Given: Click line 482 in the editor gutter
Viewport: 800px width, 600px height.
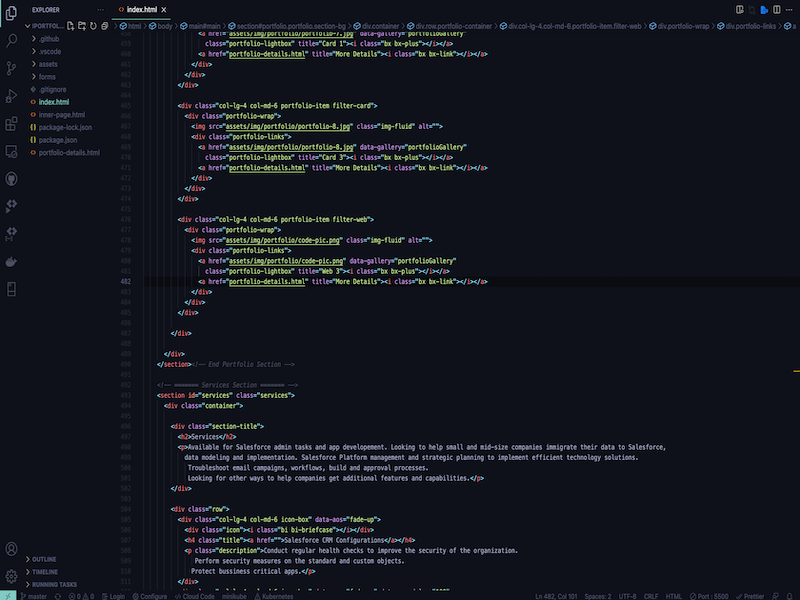Looking at the screenshot, I should (x=126, y=282).
